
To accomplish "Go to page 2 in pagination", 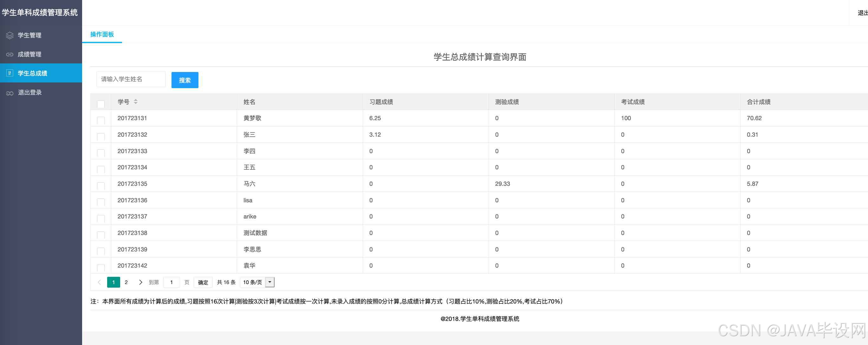I will pyautogui.click(x=126, y=282).
